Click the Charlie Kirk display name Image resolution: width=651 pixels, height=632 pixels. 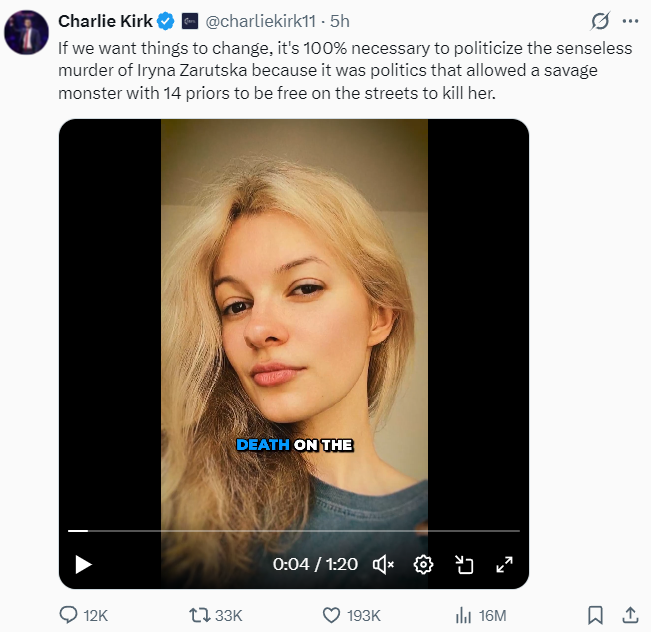point(105,21)
